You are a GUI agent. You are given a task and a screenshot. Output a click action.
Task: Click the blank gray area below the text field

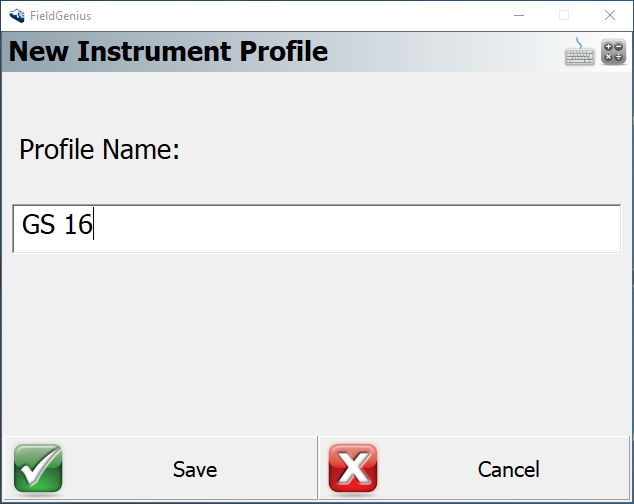click(316, 340)
